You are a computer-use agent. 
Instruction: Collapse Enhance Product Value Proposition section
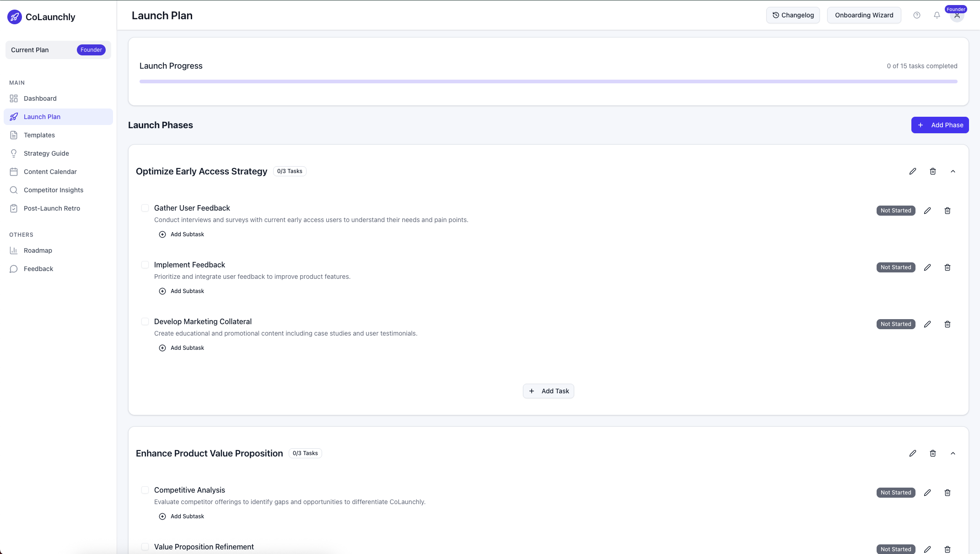click(953, 453)
